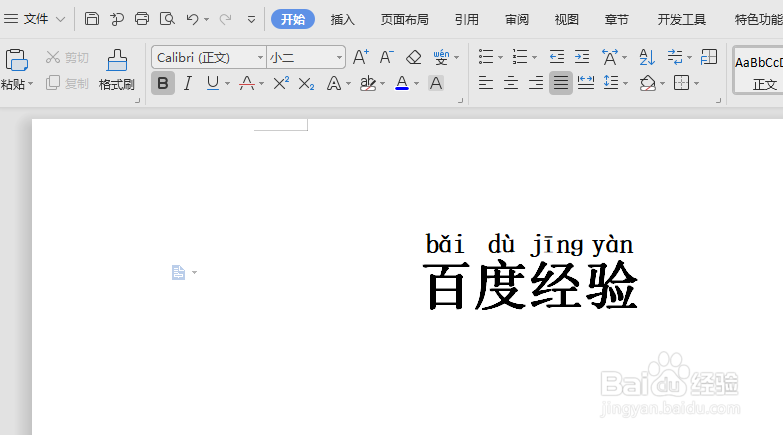Click the 剪切 cut button
This screenshot has height=435, width=783.
pyautogui.click(x=67, y=57)
